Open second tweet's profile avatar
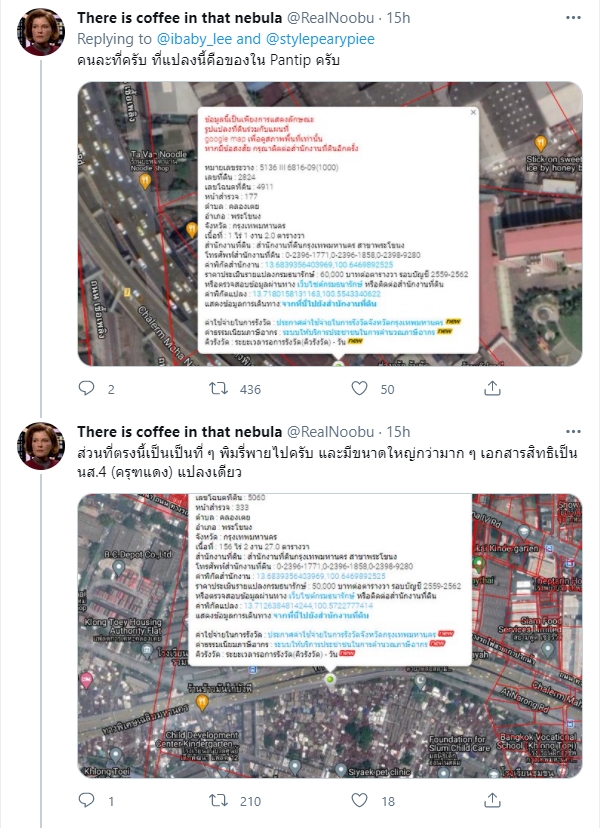Image resolution: width=600 pixels, height=828 pixels. (41, 446)
